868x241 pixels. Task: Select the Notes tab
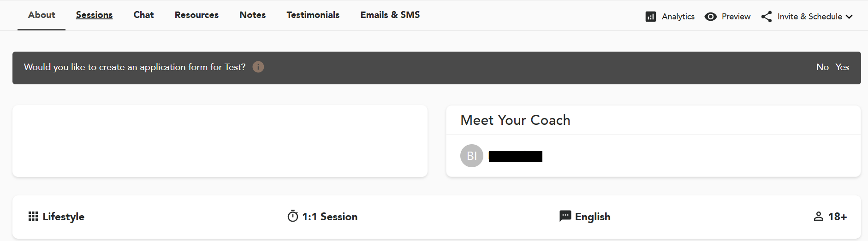pyautogui.click(x=253, y=15)
